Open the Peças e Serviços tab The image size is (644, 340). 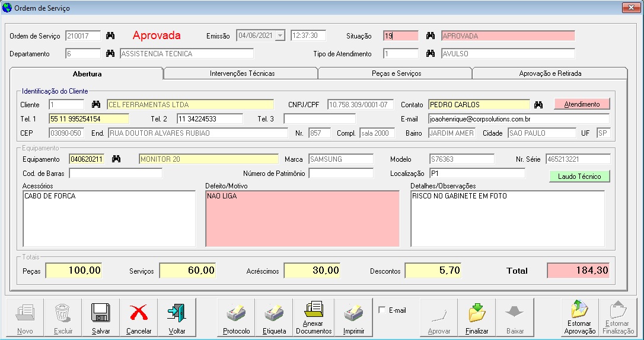point(395,73)
